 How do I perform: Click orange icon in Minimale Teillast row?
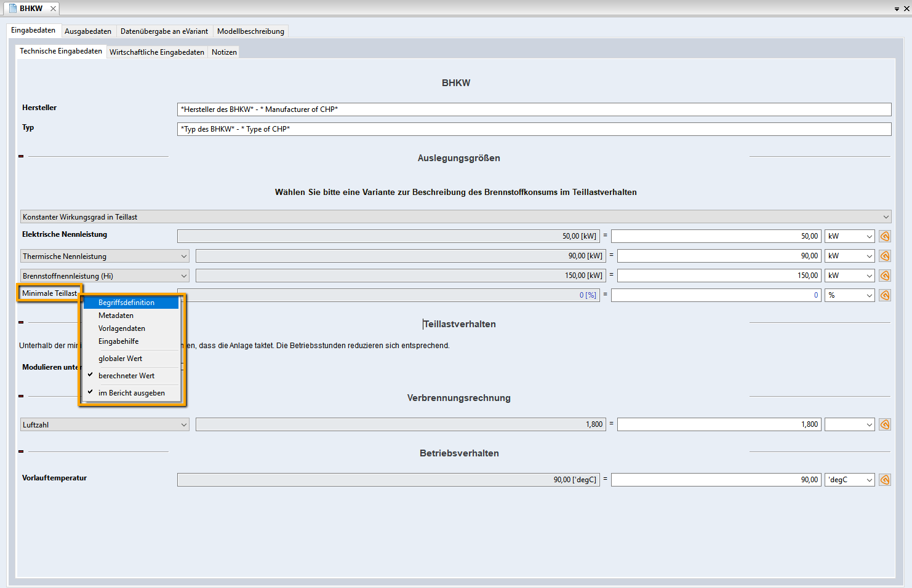click(885, 295)
